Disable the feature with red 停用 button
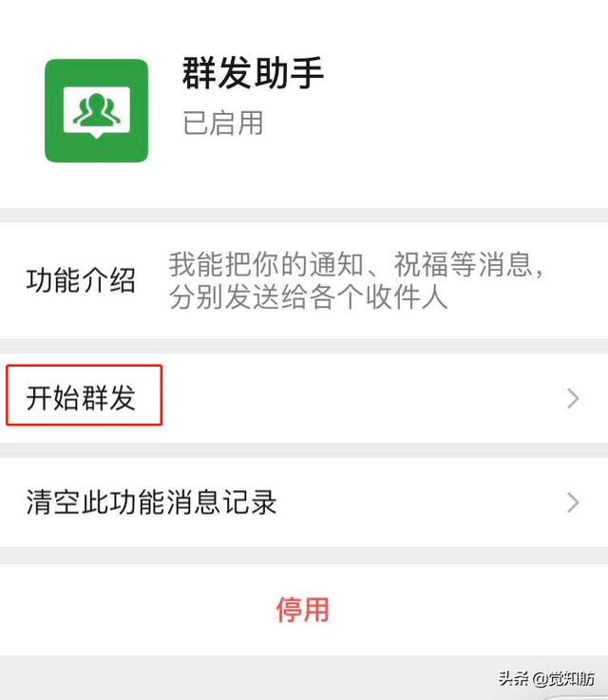The width and height of the screenshot is (608, 700). coord(303,610)
